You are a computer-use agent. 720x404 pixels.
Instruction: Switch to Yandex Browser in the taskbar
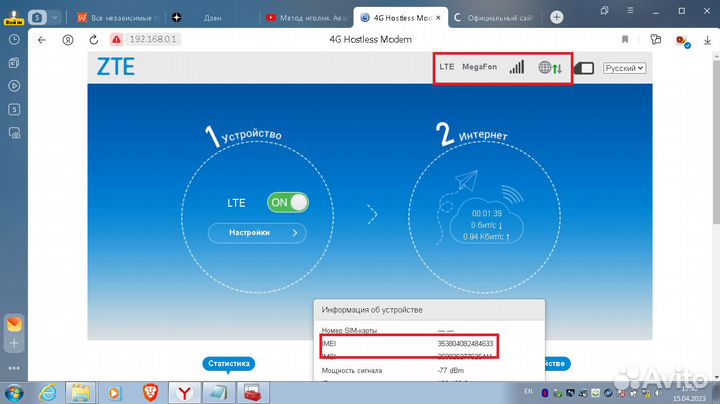point(185,393)
